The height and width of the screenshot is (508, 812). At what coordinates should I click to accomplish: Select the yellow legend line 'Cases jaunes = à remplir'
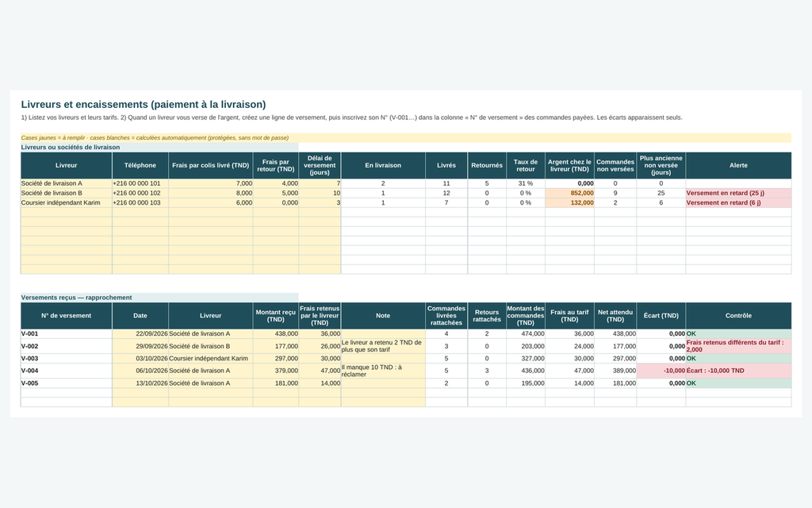pyautogui.click(x=406, y=138)
